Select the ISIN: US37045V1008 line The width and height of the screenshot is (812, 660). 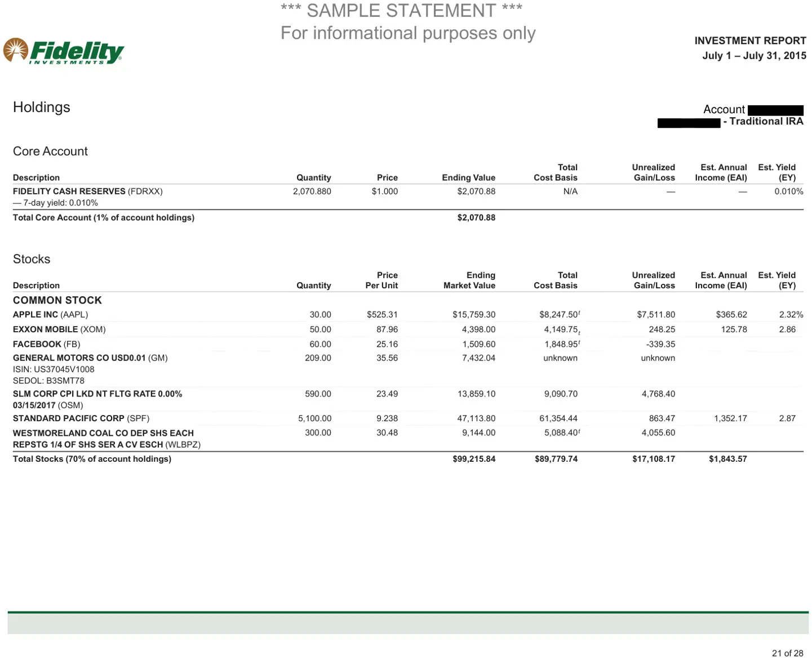[x=54, y=369]
